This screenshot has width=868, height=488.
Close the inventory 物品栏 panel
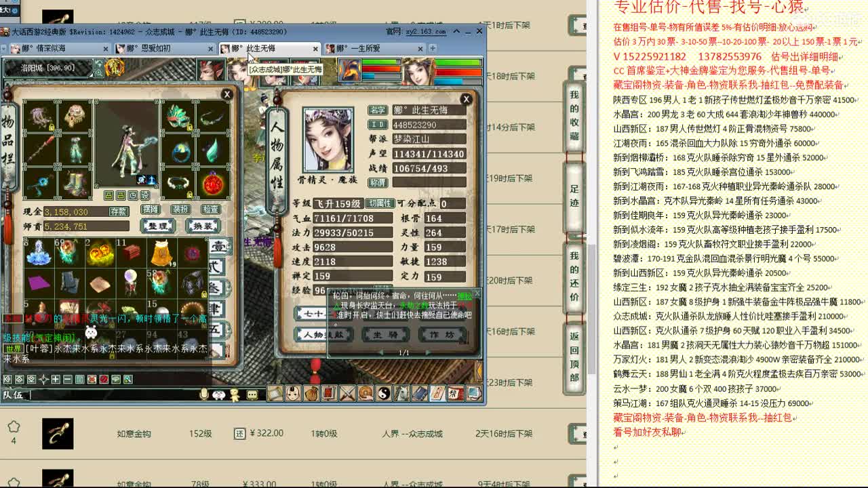[x=227, y=94]
